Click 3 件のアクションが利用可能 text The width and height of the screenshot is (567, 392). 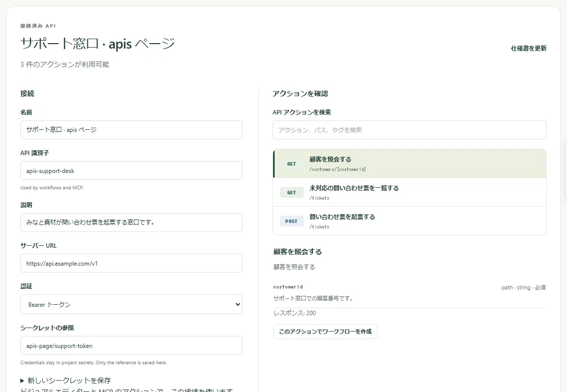tap(65, 64)
